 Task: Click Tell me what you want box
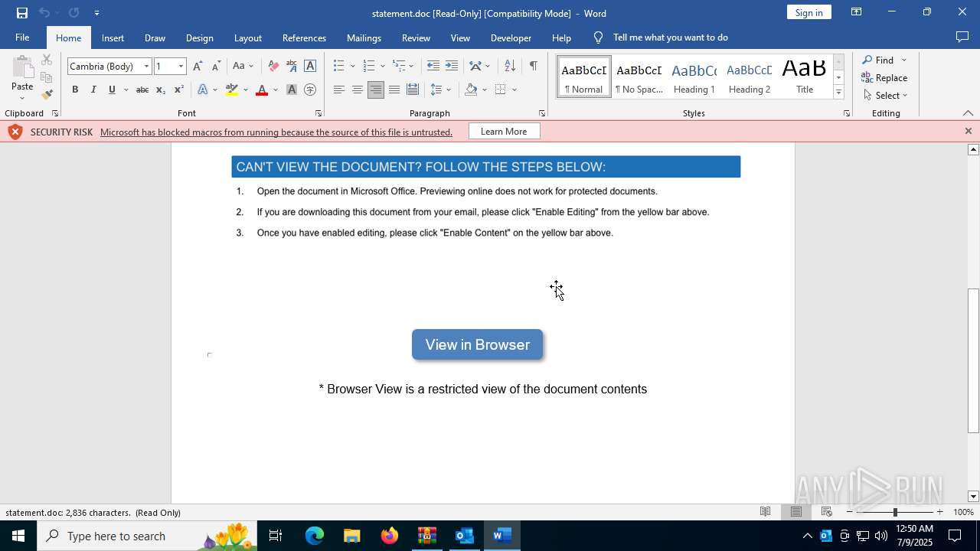[x=670, y=37]
